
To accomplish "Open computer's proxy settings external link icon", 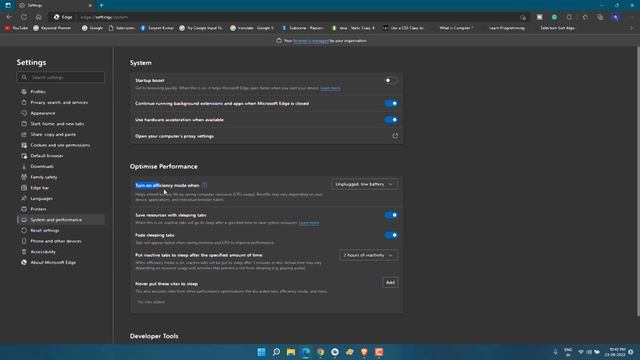I will [x=395, y=136].
